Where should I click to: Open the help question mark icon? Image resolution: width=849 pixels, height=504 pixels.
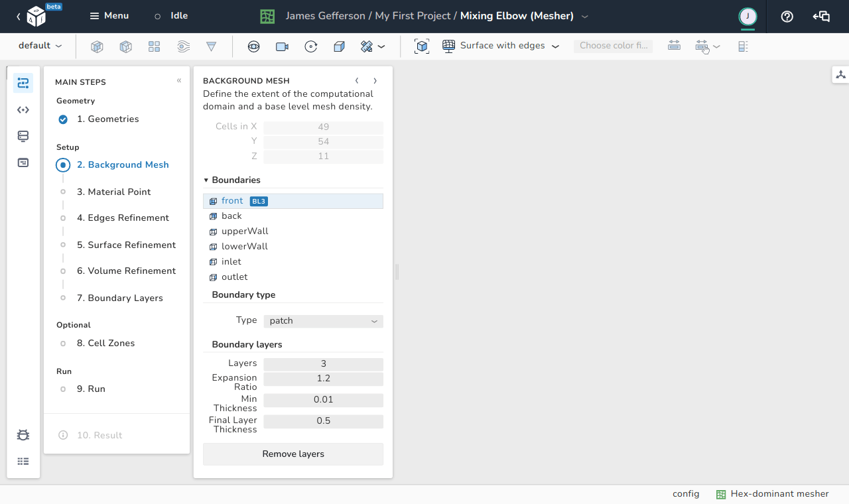787,17
